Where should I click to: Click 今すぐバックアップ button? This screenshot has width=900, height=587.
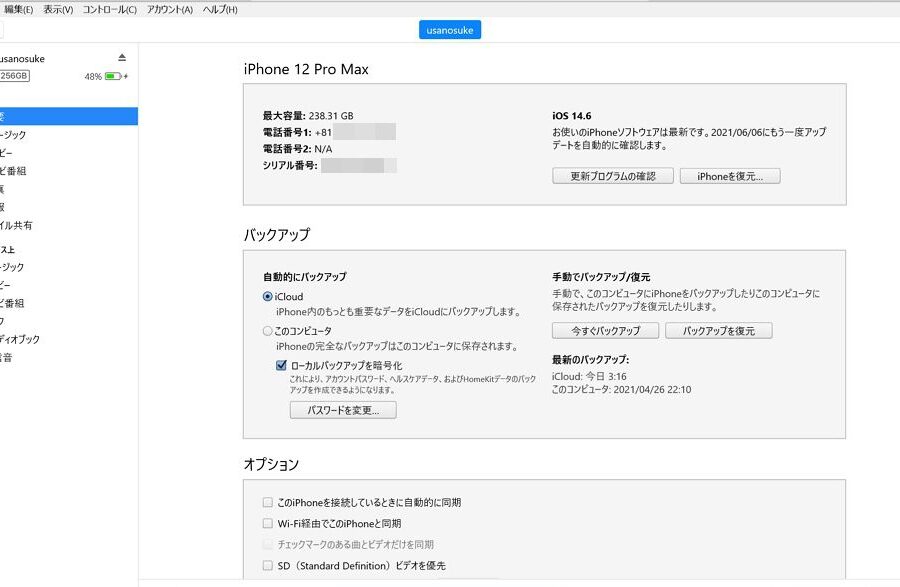605,331
